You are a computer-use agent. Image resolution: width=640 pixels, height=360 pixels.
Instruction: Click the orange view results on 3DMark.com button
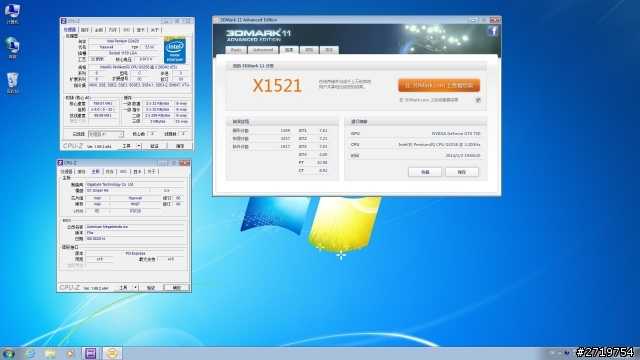(439, 86)
